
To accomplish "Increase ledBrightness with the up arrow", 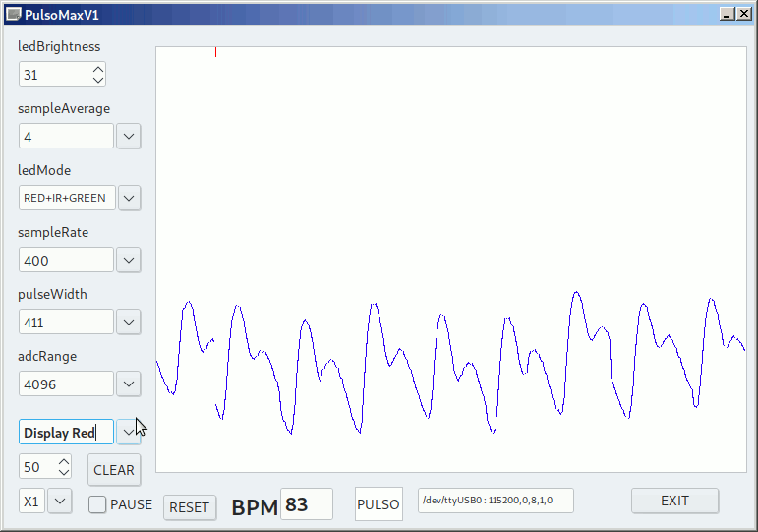I will coord(97,69).
